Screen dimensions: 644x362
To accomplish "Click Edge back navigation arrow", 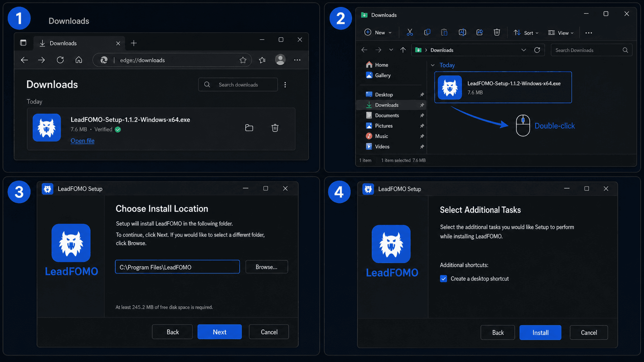I will pyautogui.click(x=24, y=60).
